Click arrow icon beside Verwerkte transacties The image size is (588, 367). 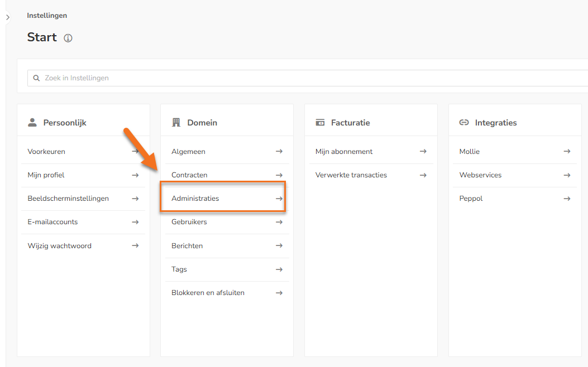click(423, 175)
